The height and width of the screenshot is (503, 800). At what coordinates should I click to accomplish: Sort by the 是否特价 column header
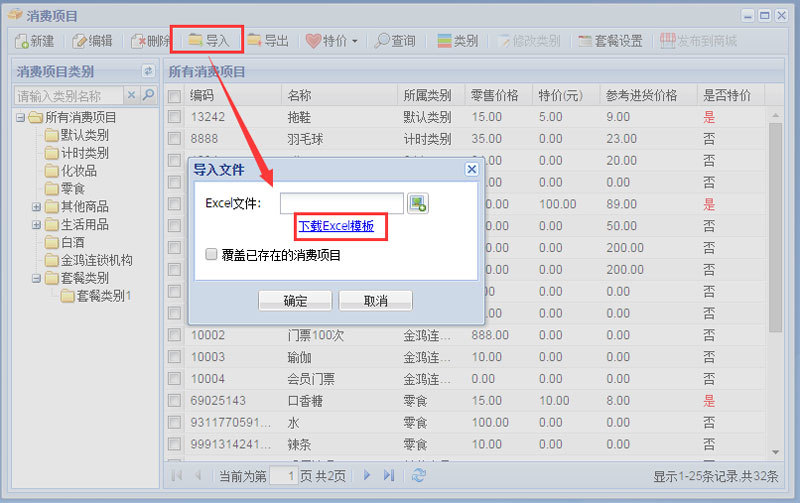click(x=731, y=95)
